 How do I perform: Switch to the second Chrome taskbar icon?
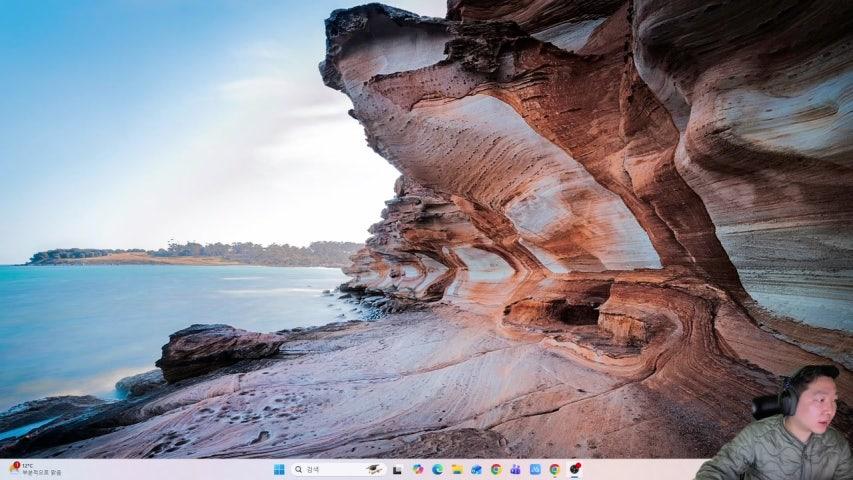pyautogui.click(x=554, y=469)
